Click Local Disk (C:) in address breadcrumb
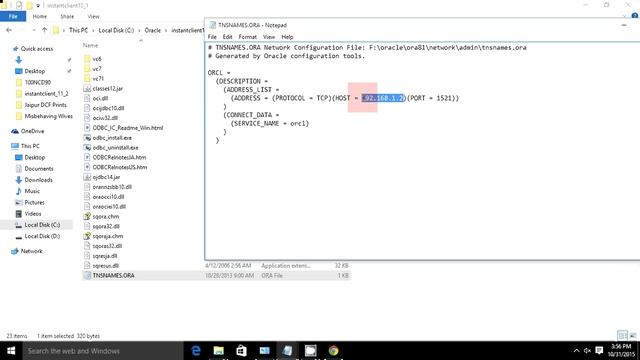The width and height of the screenshot is (640, 360). tap(116, 30)
